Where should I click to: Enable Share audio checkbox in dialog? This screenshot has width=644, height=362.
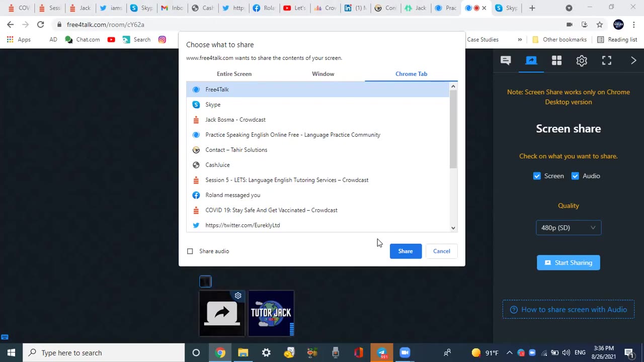(x=190, y=251)
